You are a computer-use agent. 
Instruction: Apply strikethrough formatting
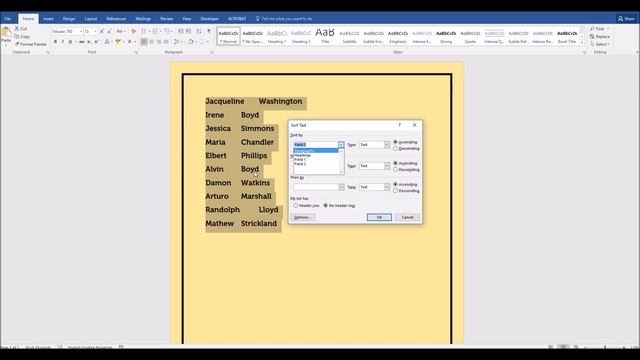[x=81, y=42]
